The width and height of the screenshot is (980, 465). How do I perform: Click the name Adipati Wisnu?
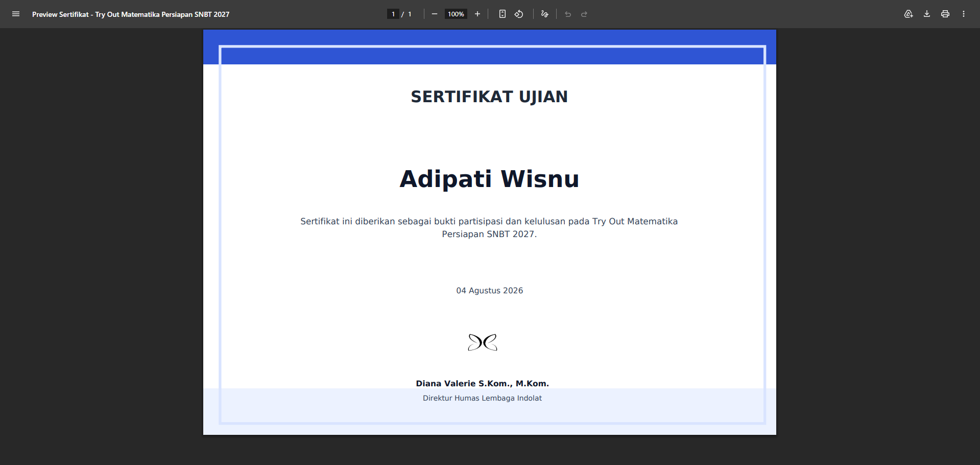[x=489, y=179]
